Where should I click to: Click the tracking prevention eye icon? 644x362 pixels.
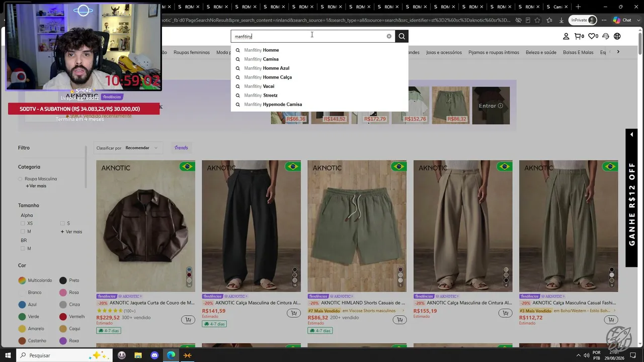pyautogui.click(x=518, y=20)
